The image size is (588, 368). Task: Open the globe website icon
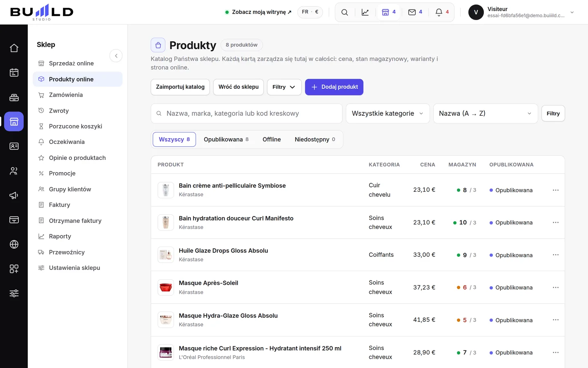coord(14,245)
